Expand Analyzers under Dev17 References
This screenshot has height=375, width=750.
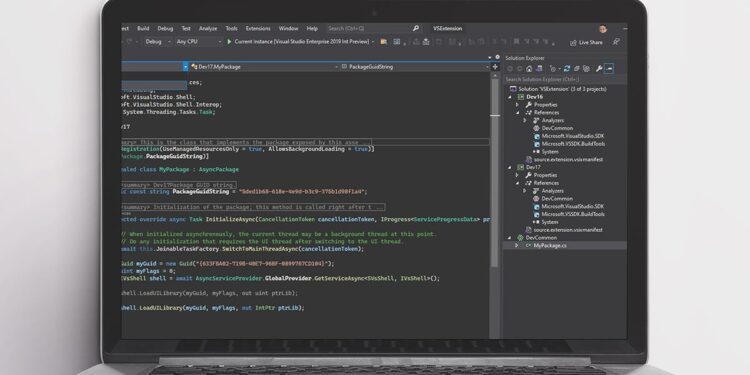coord(525,191)
